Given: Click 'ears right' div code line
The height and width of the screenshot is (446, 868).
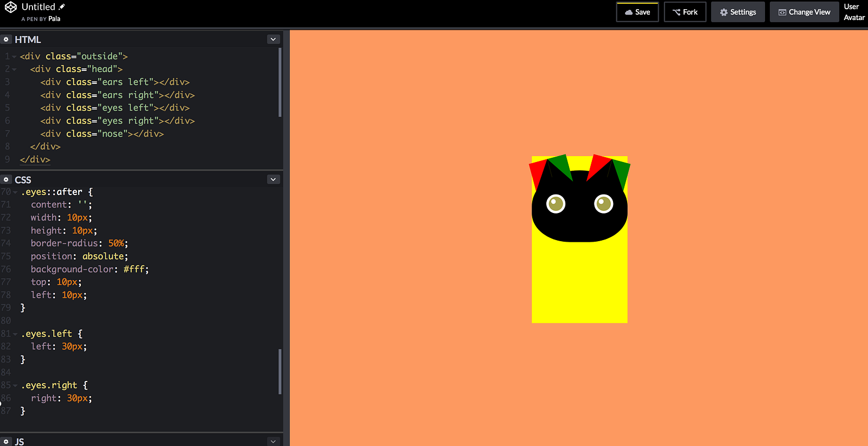Looking at the screenshot, I should coord(118,95).
